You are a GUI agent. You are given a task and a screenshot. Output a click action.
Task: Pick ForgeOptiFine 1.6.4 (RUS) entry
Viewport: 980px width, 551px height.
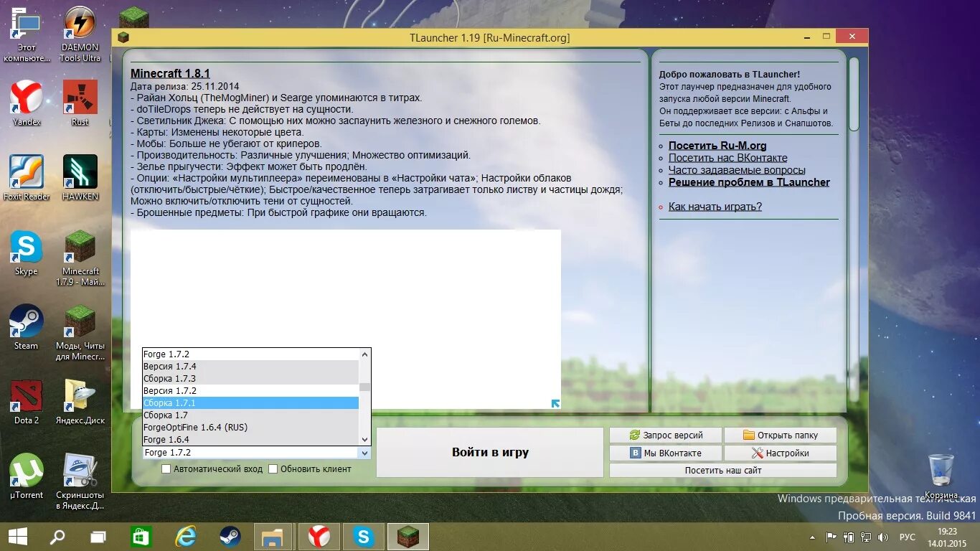point(250,428)
